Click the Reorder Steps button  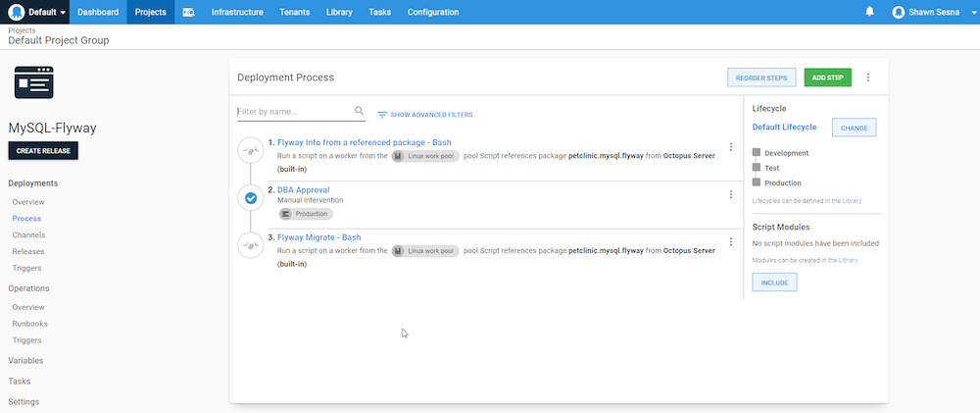tap(761, 77)
